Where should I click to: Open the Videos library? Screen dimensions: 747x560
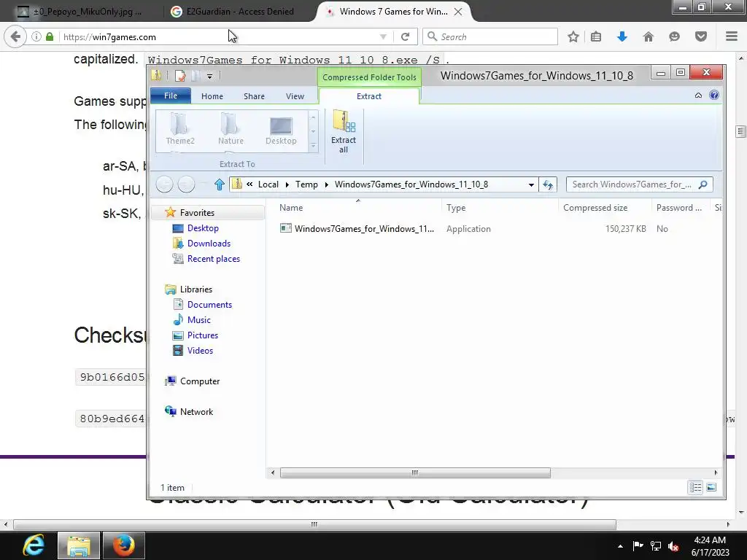[200, 351]
